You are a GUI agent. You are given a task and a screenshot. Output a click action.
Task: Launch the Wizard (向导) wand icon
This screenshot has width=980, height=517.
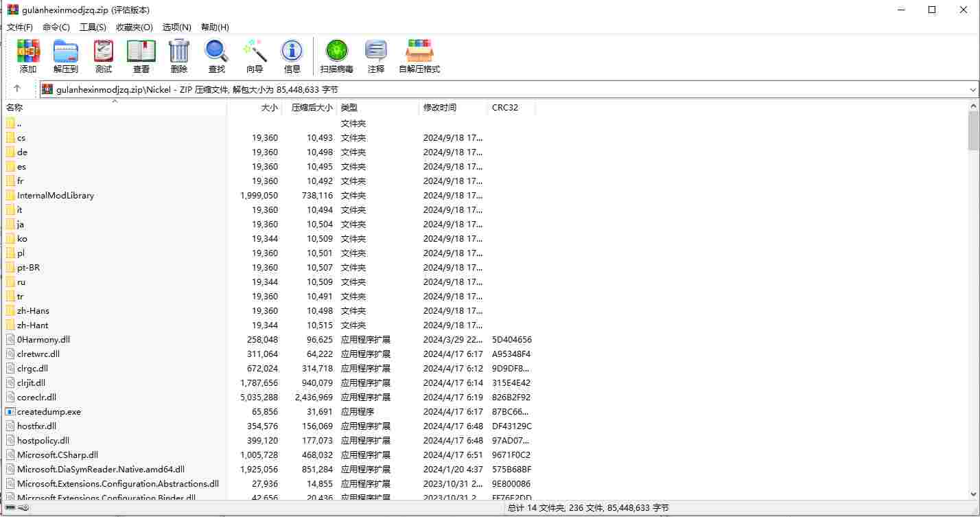coord(255,51)
